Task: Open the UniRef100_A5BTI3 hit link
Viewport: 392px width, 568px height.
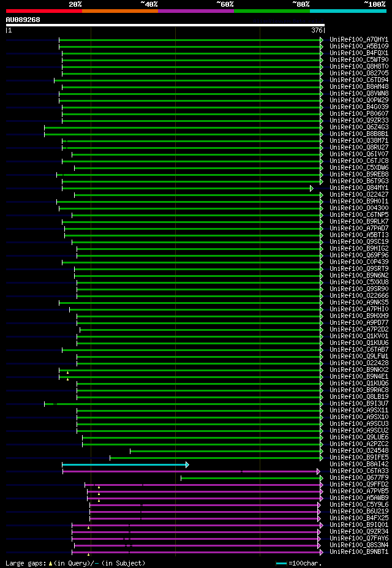Action: 359,235
